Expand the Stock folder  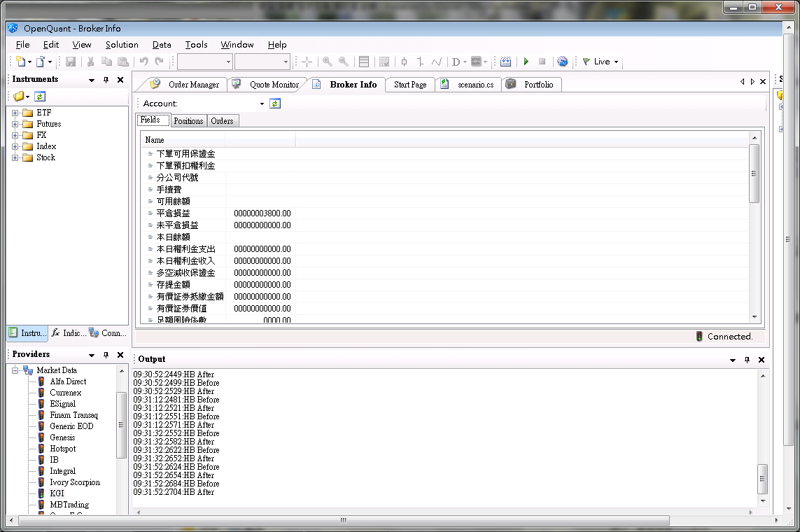pos(15,158)
